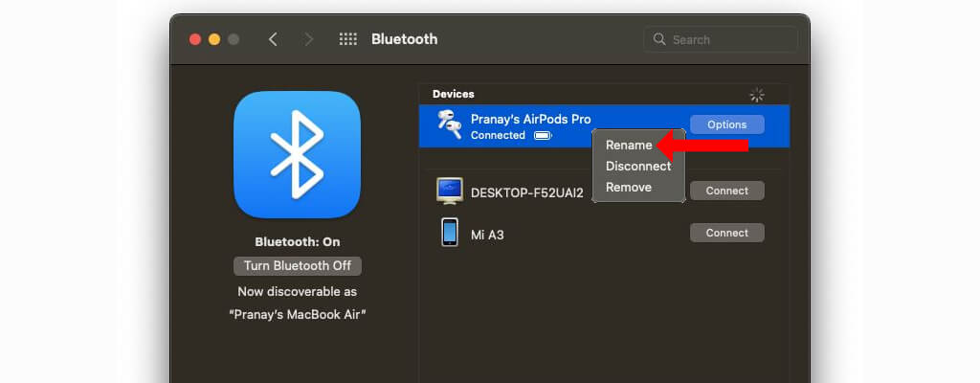Screen dimensions: 980x383
Task: Go back with the left chevron
Action: click(x=273, y=39)
